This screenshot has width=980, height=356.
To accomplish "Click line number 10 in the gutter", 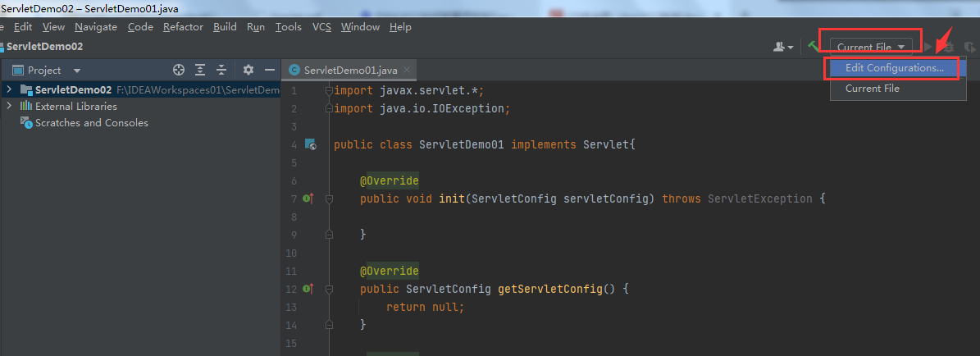I will click(x=290, y=253).
